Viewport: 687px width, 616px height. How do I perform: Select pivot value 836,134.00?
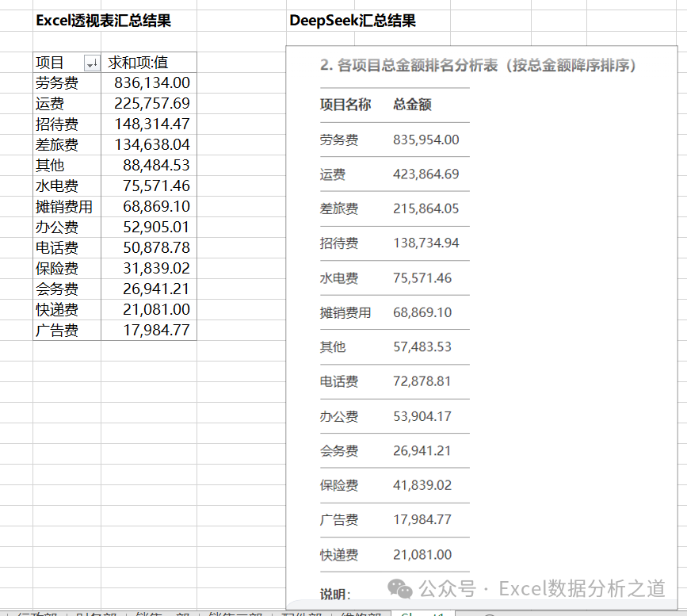click(149, 83)
